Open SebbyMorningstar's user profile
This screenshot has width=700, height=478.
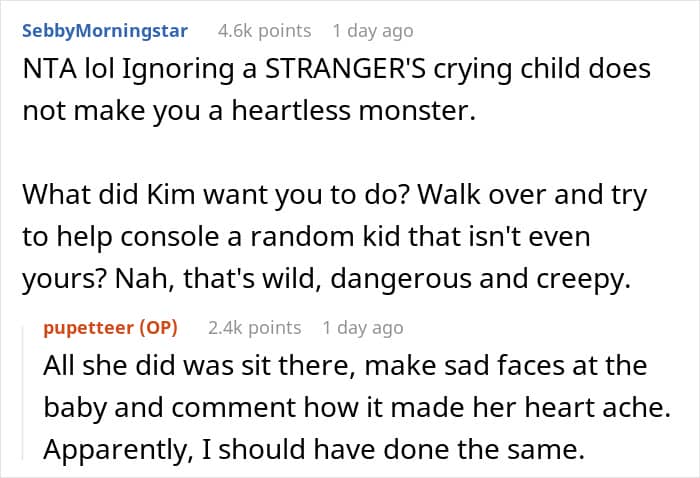point(104,30)
